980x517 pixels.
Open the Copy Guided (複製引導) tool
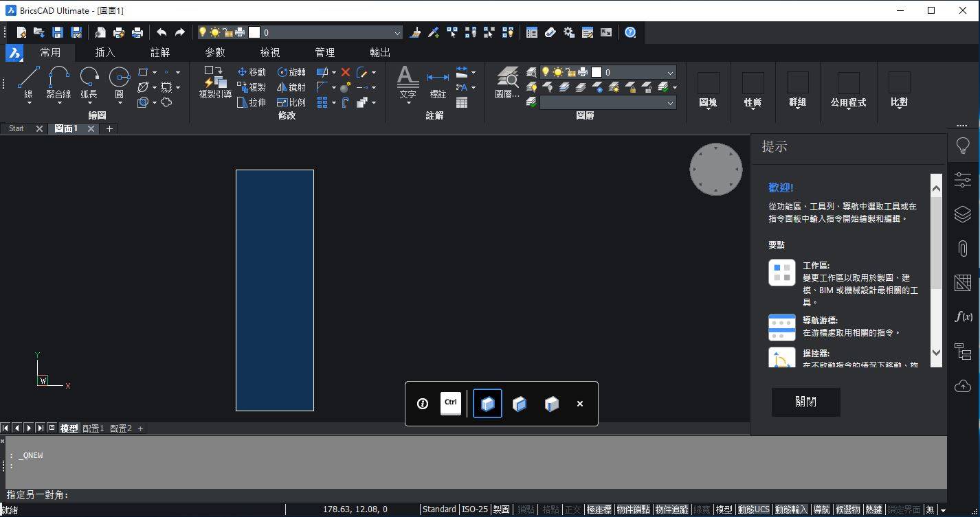coord(215,82)
